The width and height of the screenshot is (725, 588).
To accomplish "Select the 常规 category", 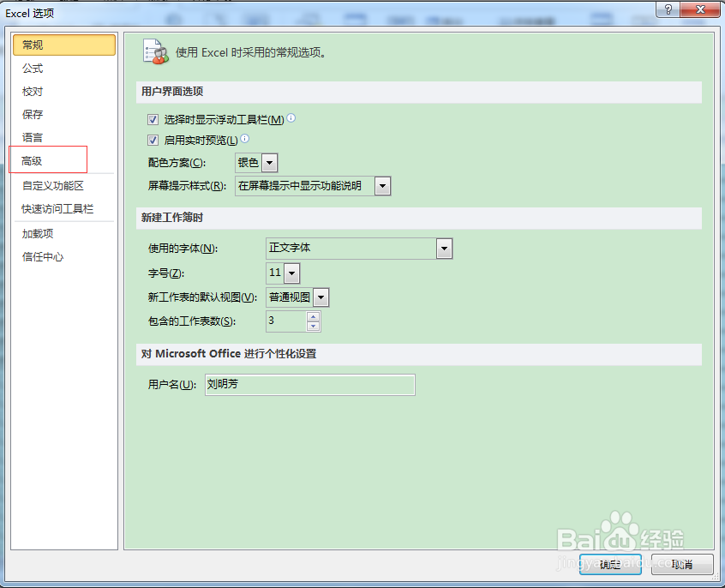I will (64, 45).
